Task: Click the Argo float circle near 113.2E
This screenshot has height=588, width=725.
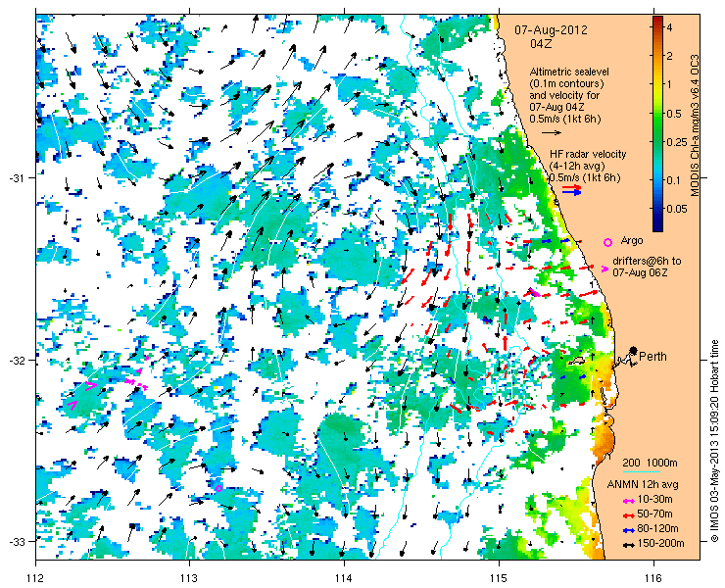Action: pyautogui.click(x=218, y=488)
